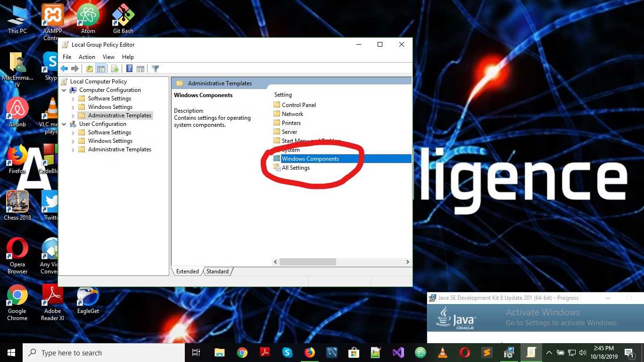The height and width of the screenshot is (362, 644).
Task: Click the horizontal scrollbar right arrow
Action: 408,262
